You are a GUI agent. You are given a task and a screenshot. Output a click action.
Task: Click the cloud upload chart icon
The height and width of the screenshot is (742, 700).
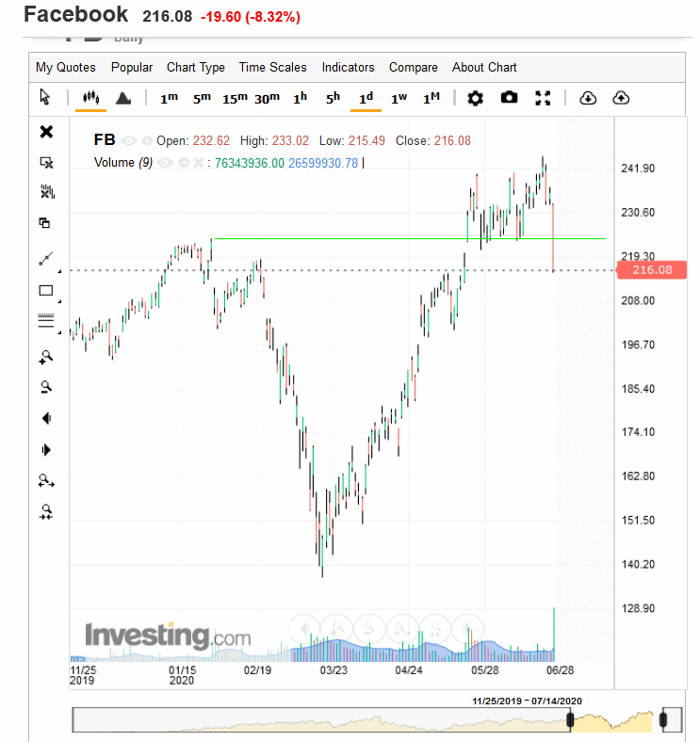[621, 99]
